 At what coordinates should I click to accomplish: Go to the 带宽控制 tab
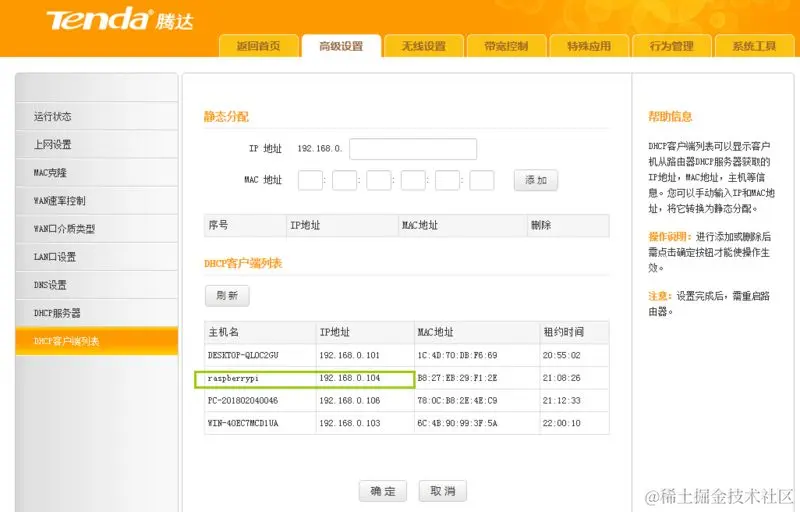click(507, 46)
